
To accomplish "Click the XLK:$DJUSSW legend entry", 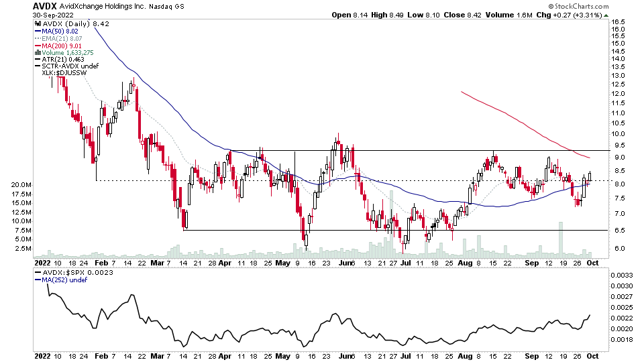I will (x=64, y=72).
